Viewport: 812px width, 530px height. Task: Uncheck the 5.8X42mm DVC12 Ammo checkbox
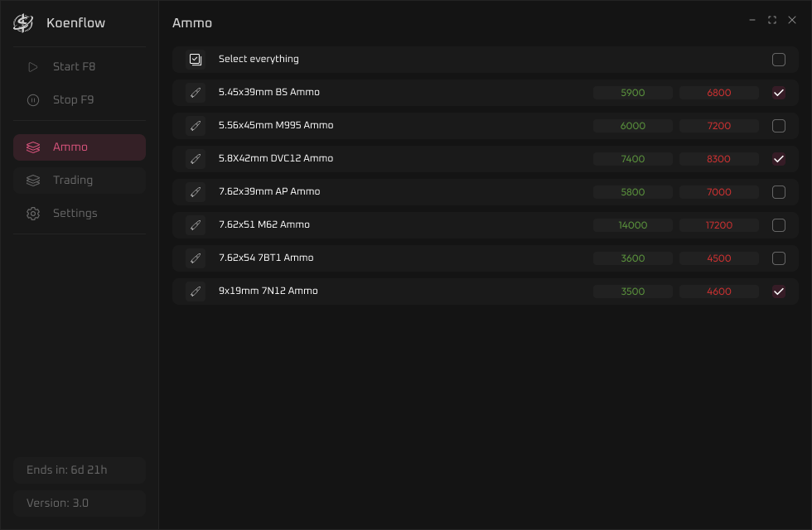[778, 159]
